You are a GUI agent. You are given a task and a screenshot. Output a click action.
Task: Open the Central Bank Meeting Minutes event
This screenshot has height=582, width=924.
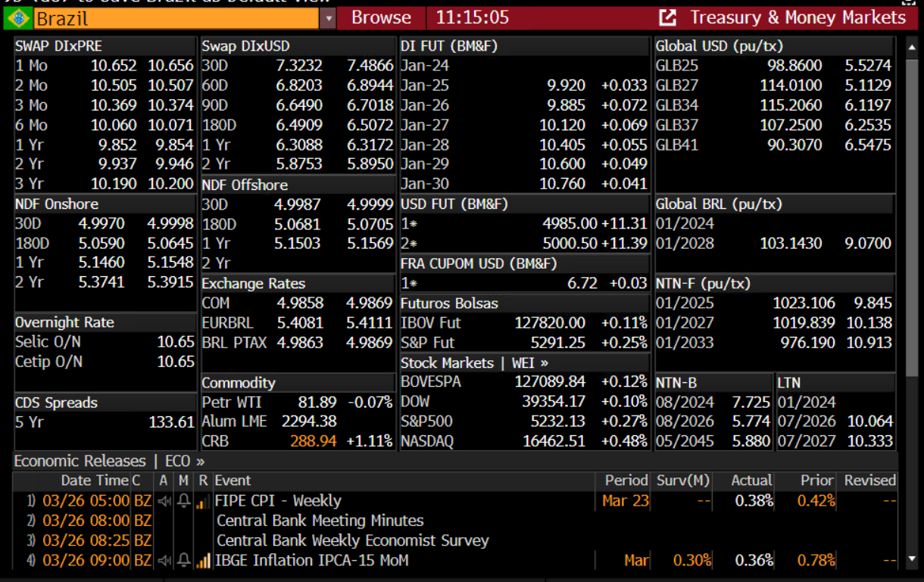(x=320, y=521)
